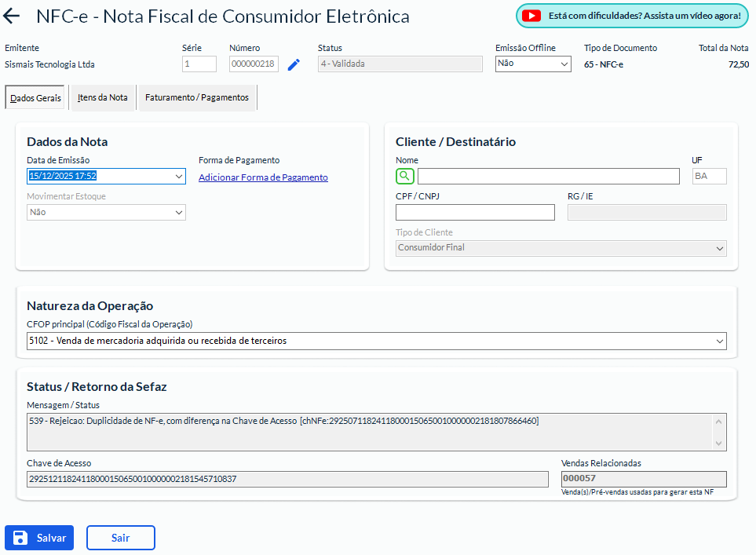Image resolution: width=756 pixels, height=555 pixels.
Task: Open the customer search magnifier icon
Action: tap(404, 176)
